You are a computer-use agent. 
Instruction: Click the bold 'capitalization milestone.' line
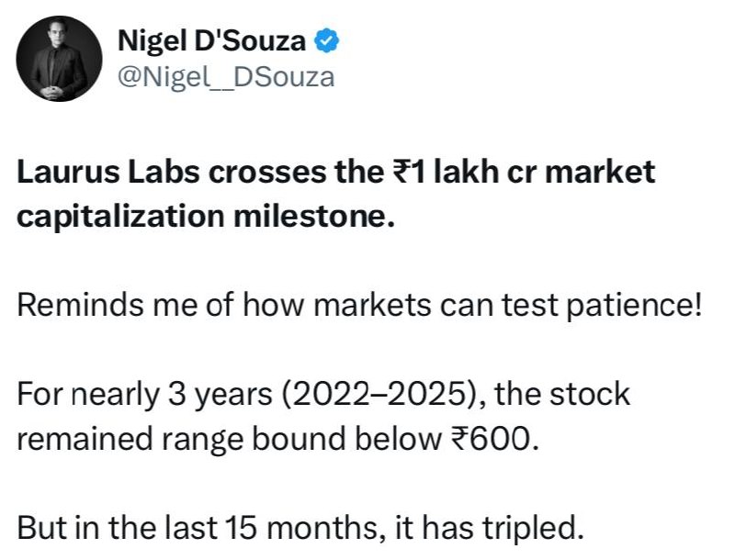[205, 217]
